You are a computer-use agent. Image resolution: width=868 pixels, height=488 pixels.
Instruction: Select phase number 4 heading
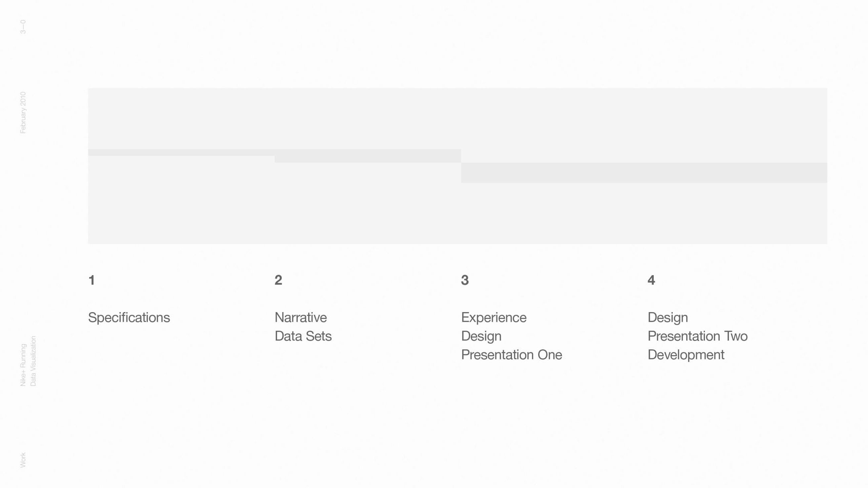pos(651,280)
